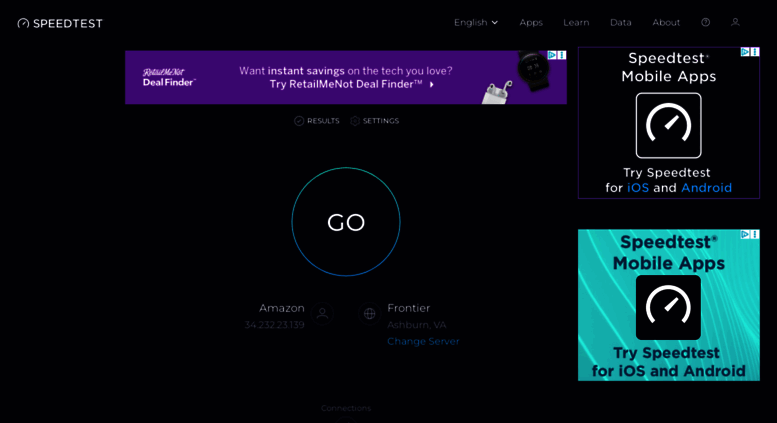This screenshot has height=423, width=777.
Task: Open the Settings tab
Action: (x=375, y=121)
